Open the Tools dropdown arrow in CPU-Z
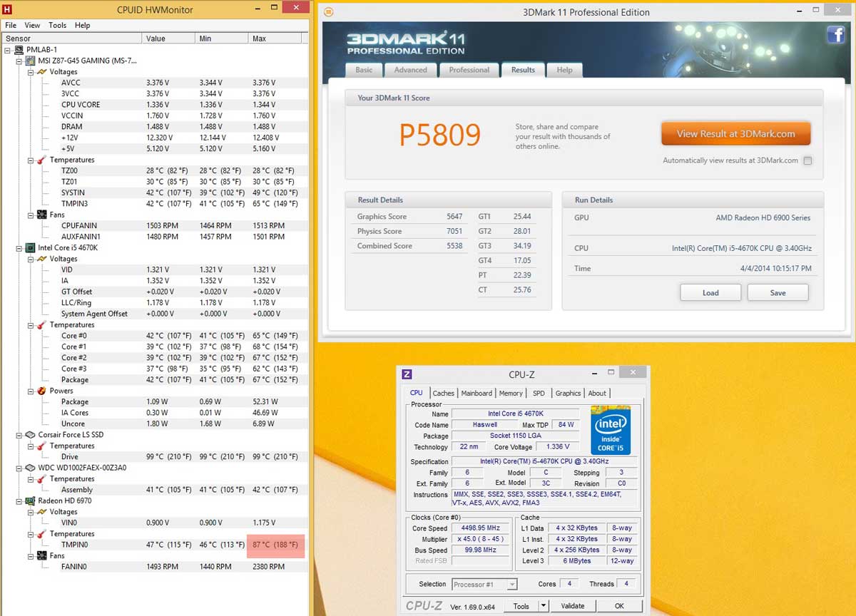Viewport: 856px width, 616px height. pyautogui.click(x=543, y=606)
